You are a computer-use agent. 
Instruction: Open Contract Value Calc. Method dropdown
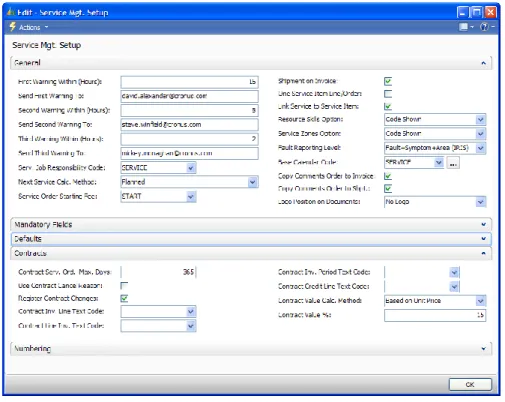click(480, 301)
